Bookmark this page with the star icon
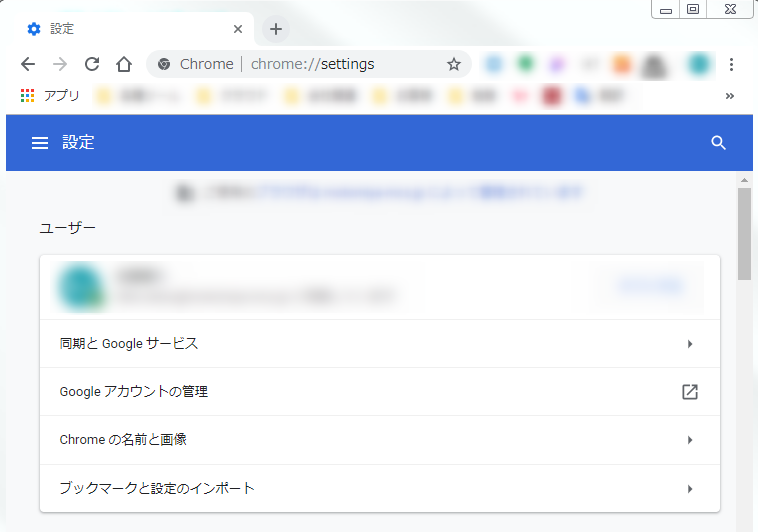The image size is (758, 532). coord(453,64)
